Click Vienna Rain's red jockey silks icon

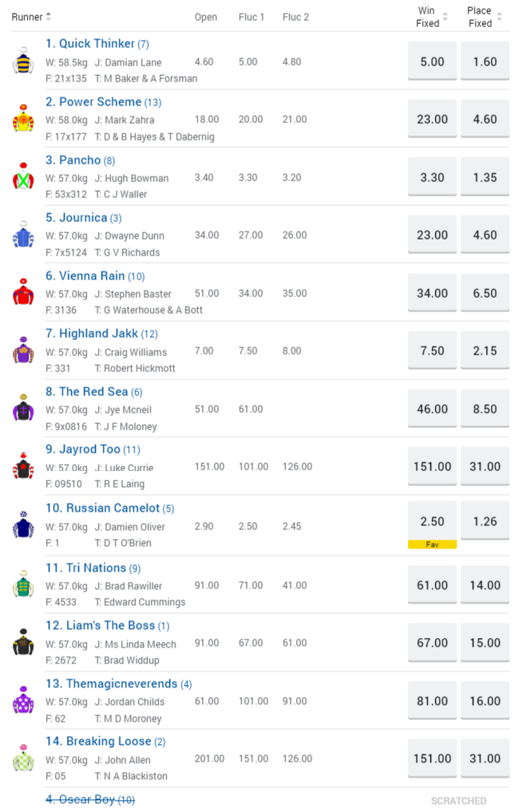(x=23, y=292)
